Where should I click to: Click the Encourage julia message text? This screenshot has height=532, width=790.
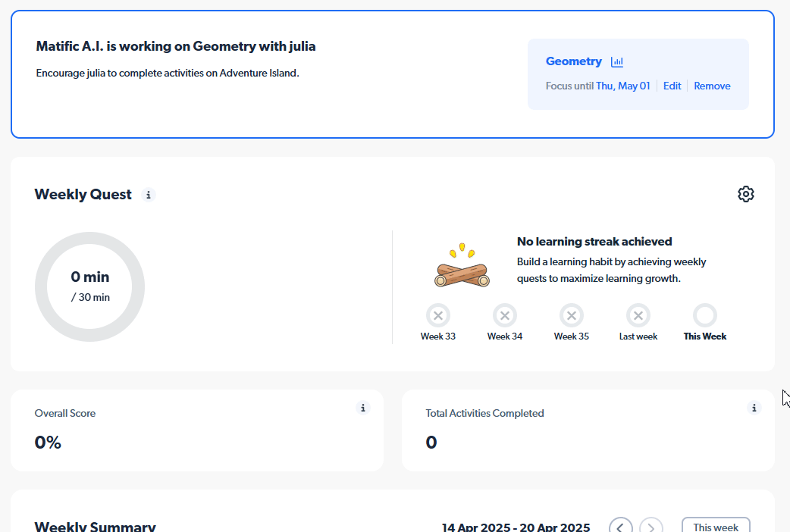[168, 73]
